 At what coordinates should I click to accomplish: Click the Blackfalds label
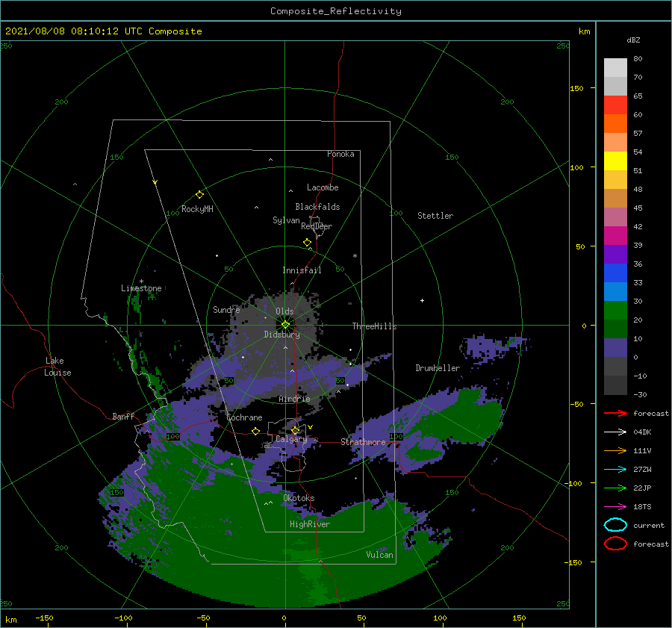tap(317, 207)
